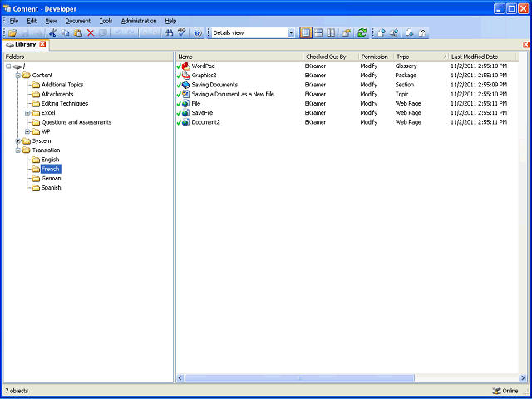
Task: Click the Cut scissors icon
Action: (52, 33)
